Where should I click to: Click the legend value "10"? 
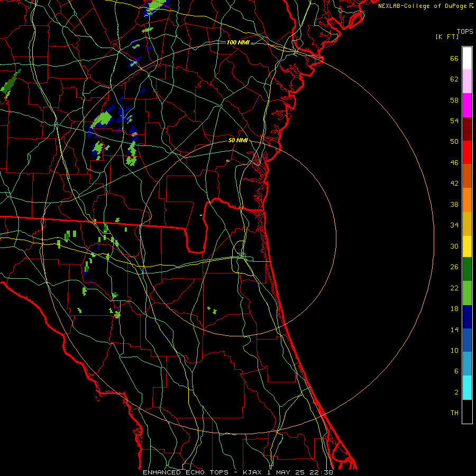click(454, 350)
